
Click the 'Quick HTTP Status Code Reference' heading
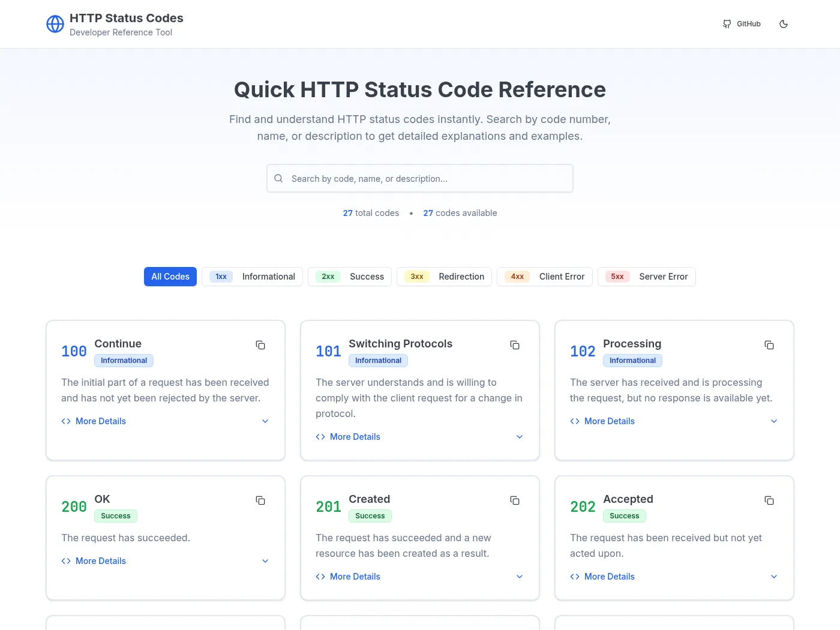(x=420, y=89)
